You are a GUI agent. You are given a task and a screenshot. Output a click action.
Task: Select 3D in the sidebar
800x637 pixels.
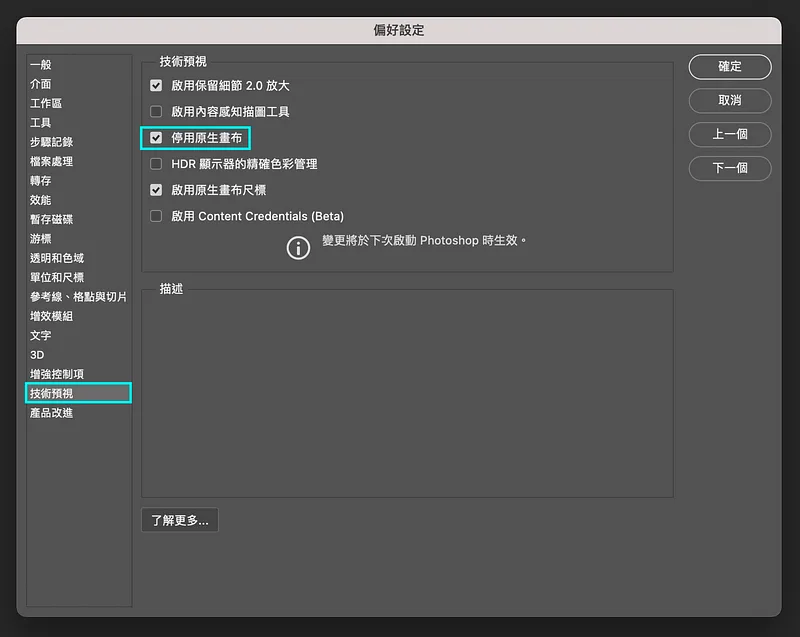(x=79, y=355)
